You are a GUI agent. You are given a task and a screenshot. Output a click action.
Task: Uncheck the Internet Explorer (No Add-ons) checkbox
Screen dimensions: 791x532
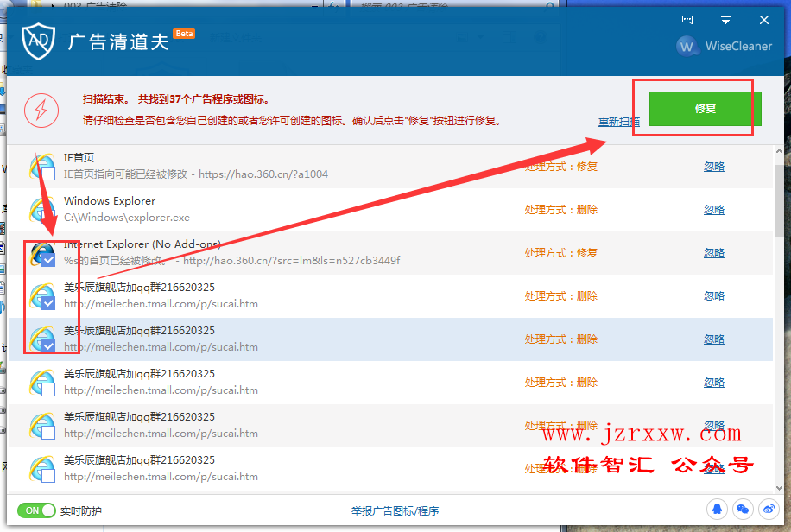point(48,260)
